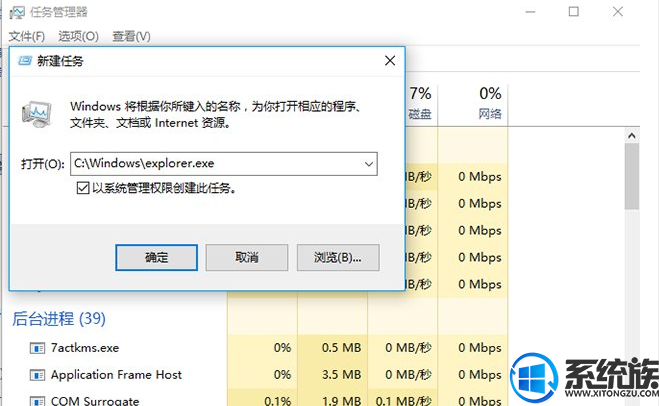Select the 7actkms.exe process icon

click(37, 348)
